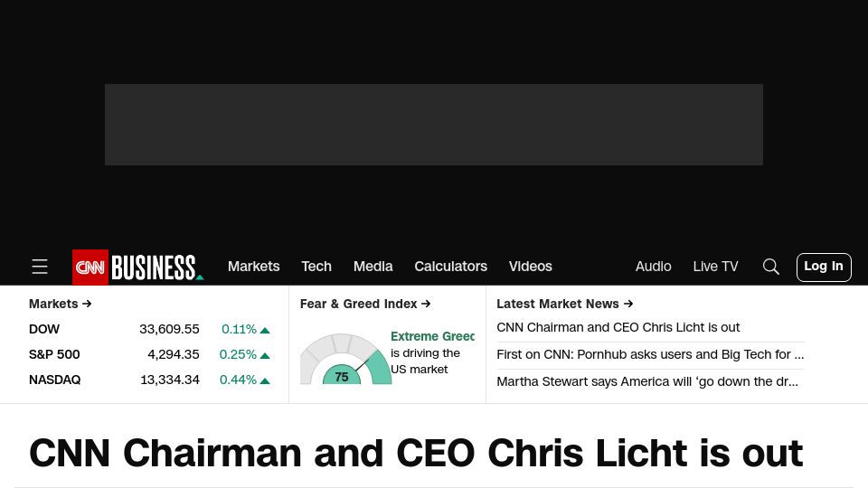Image resolution: width=868 pixels, height=488 pixels.
Task: Click the Extreme Greed label
Action: point(432,336)
